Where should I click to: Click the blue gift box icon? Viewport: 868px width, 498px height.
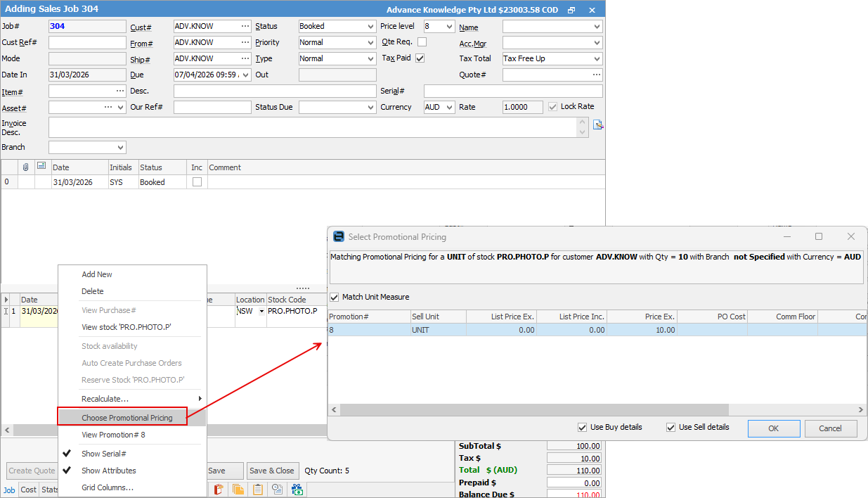tap(297, 490)
